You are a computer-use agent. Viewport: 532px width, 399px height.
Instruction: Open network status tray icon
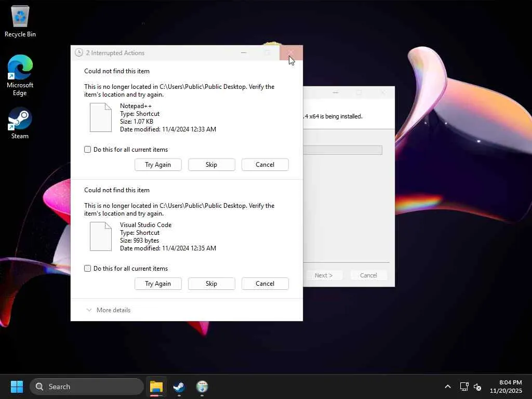pos(464,387)
